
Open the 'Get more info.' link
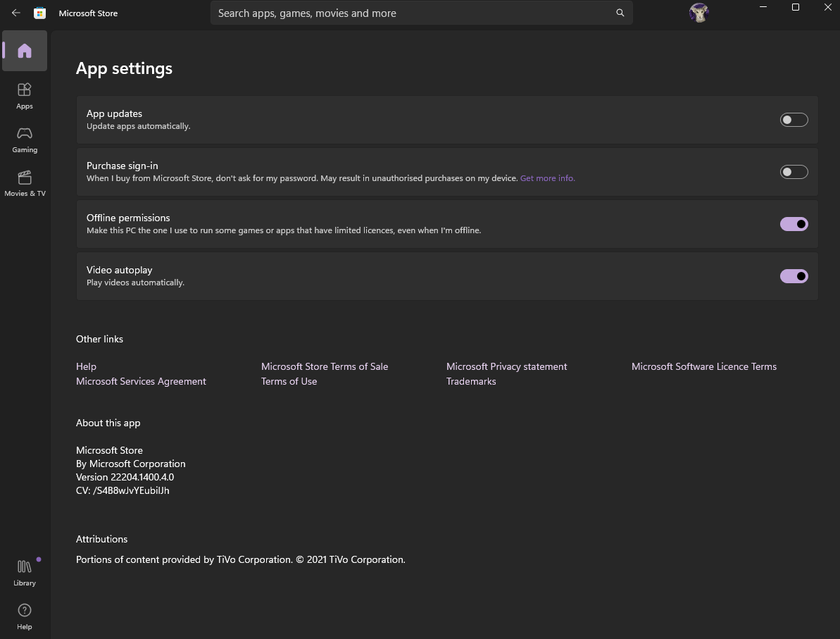coord(548,178)
